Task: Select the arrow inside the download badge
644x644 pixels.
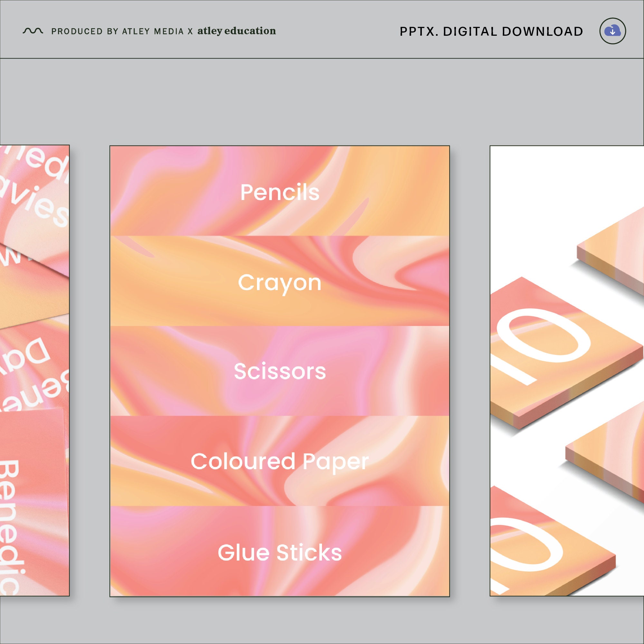Action: (613, 31)
